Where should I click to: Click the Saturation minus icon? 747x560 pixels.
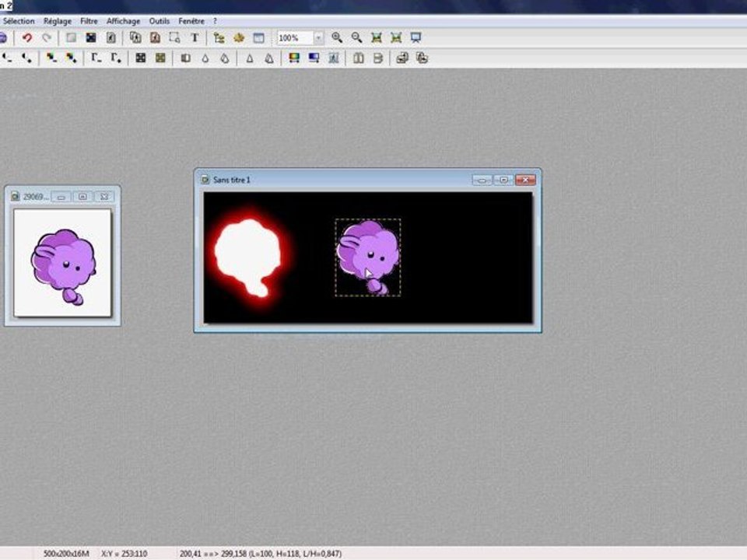pos(51,58)
